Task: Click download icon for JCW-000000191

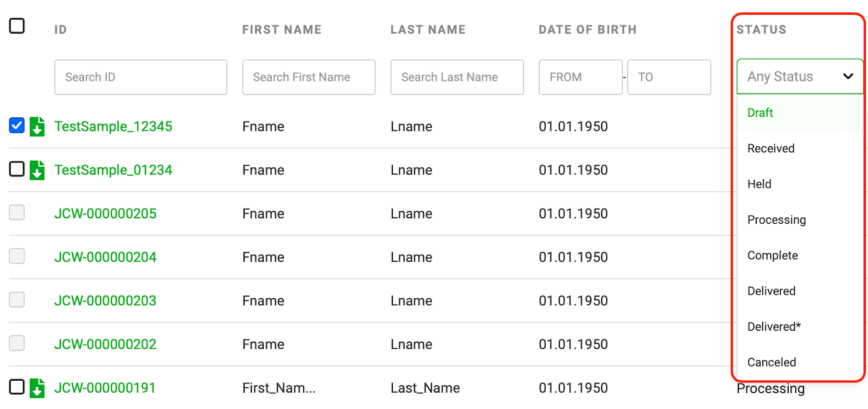Action: coord(37,388)
